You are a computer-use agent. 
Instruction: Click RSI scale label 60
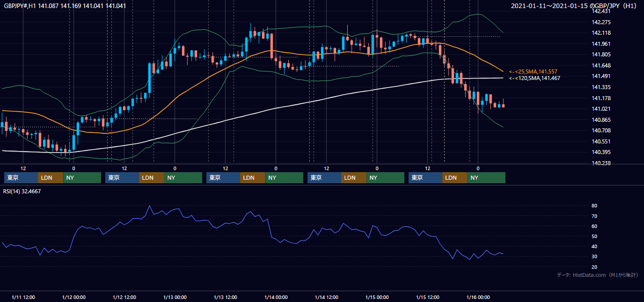[x=595, y=226]
